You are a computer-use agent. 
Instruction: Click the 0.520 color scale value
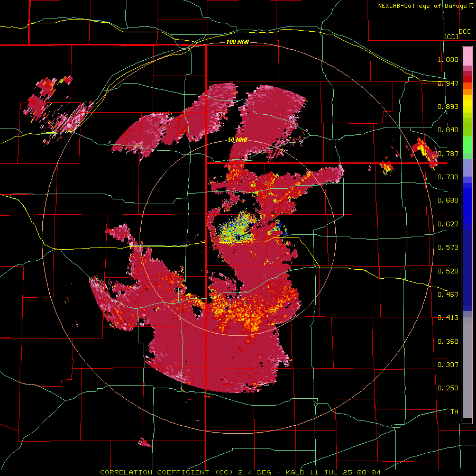(448, 271)
